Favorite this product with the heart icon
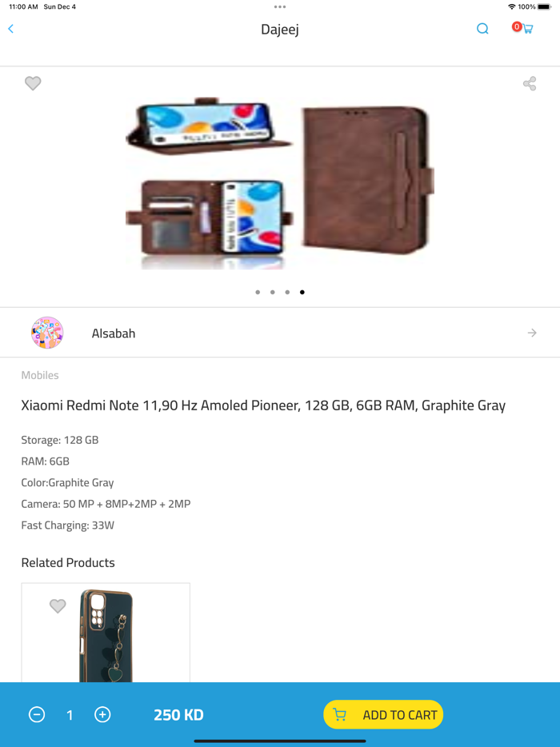560x747 pixels. point(33,83)
